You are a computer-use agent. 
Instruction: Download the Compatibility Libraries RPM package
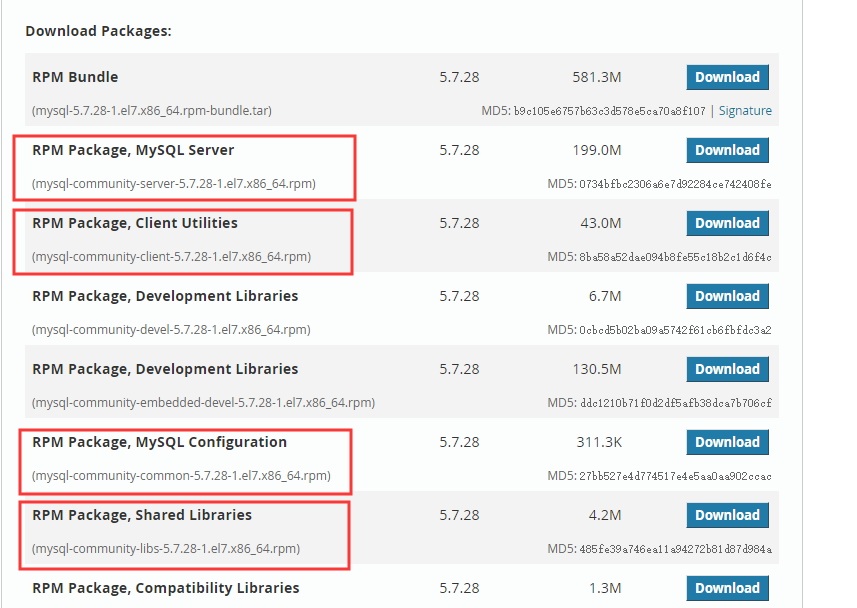point(727,588)
